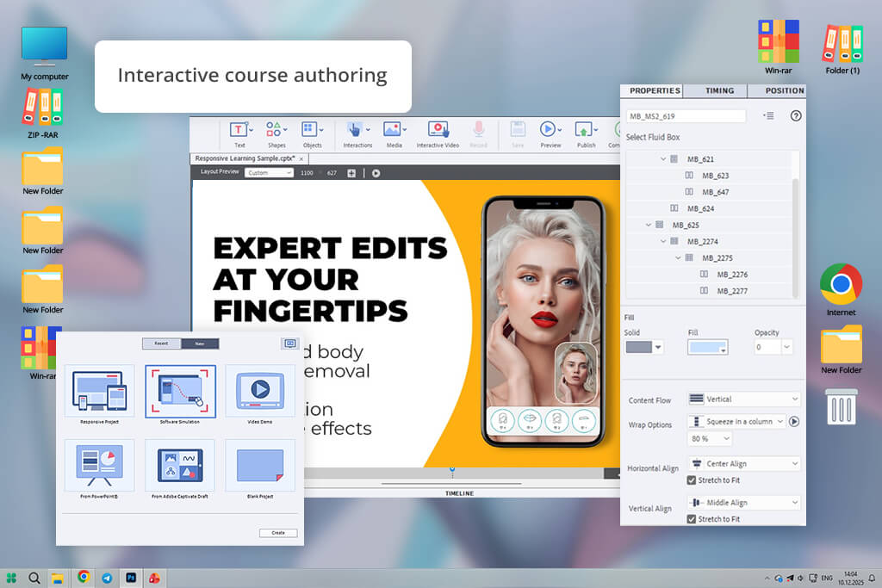The image size is (882, 588).
Task: Open the Media tool
Action: 394,134
